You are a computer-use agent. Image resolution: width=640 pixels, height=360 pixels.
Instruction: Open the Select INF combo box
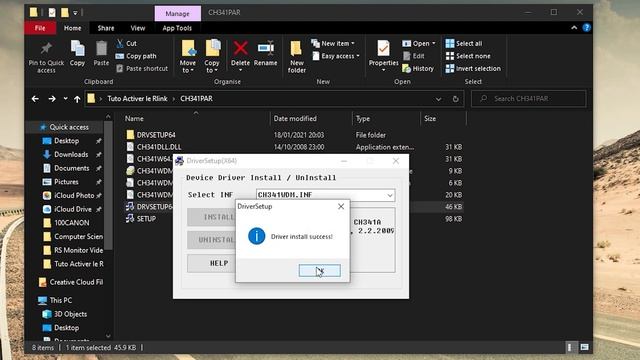(325, 195)
